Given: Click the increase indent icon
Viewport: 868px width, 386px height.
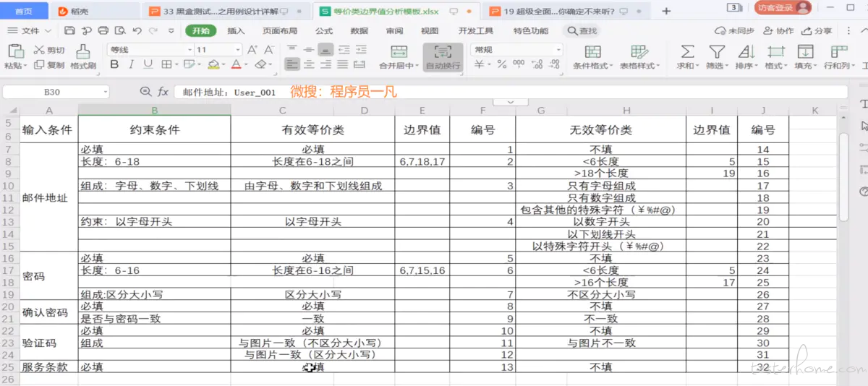Looking at the screenshot, I should [x=360, y=50].
